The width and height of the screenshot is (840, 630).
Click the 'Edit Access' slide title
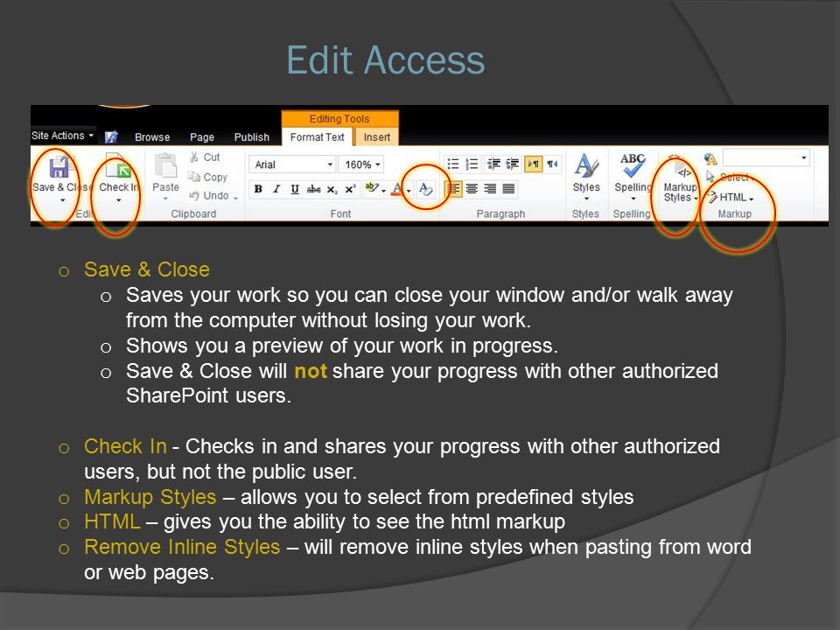coord(386,60)
